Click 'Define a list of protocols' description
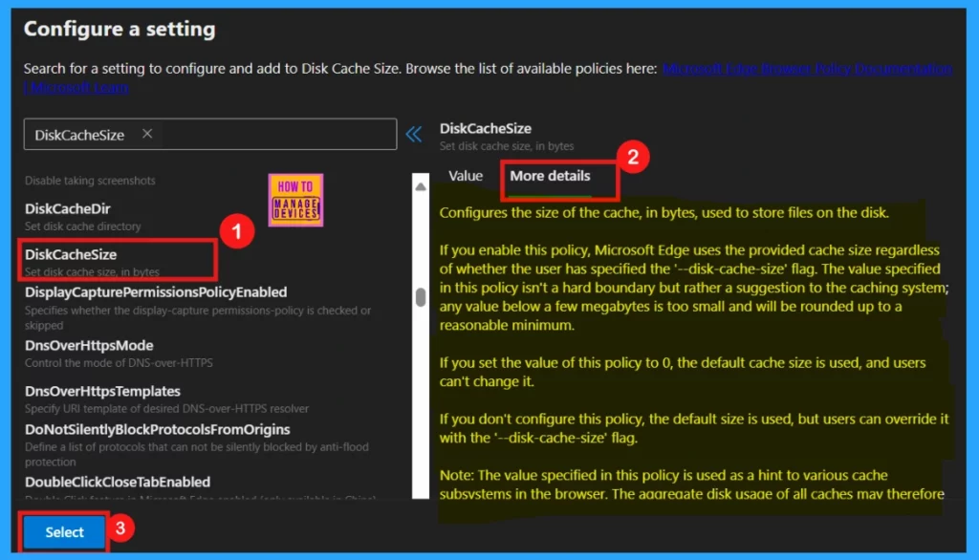979x560 pixels. (x=197, y=455)
